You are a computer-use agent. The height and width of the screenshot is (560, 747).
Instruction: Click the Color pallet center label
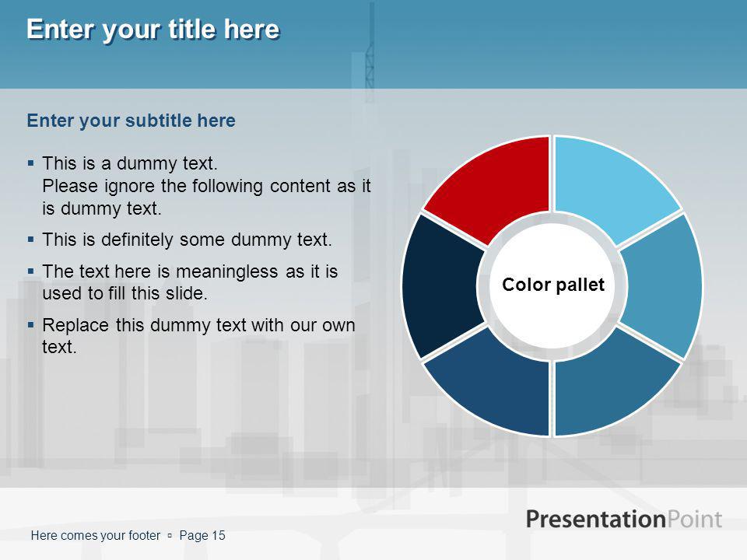click(552, 285)
